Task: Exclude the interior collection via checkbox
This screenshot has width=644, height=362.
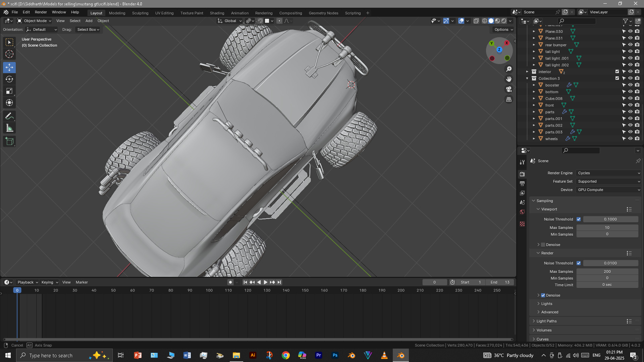Action: click(x=617, y=71)
